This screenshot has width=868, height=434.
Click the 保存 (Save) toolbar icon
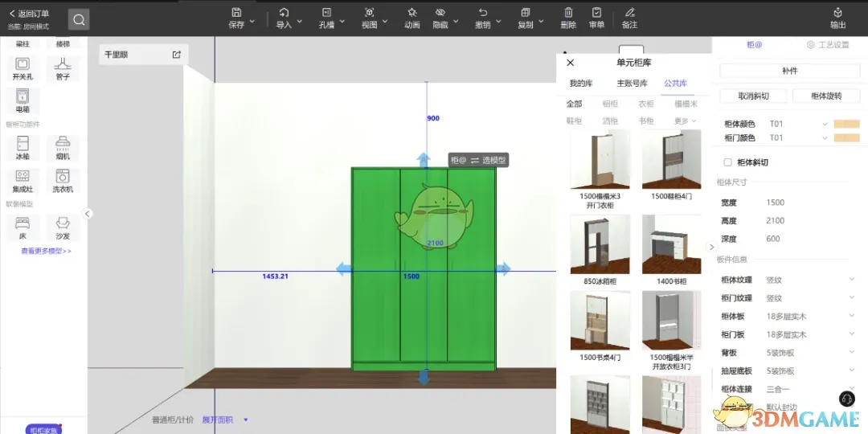(x=236, y=13)
